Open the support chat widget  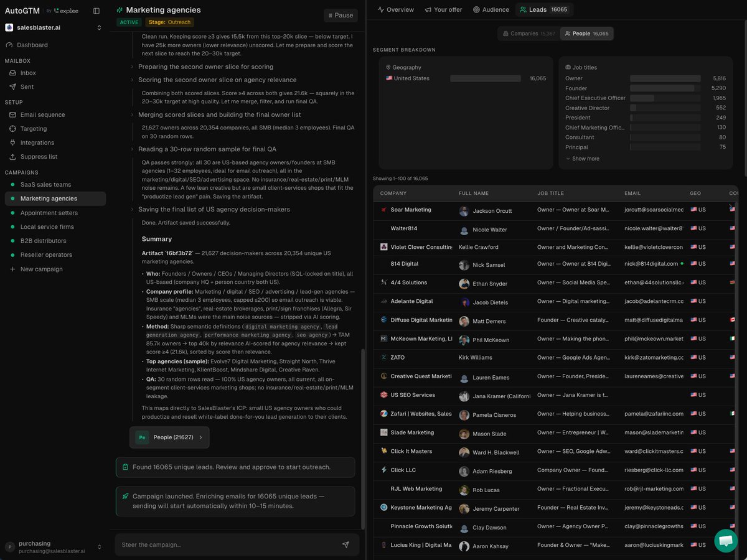click(726, 541)
